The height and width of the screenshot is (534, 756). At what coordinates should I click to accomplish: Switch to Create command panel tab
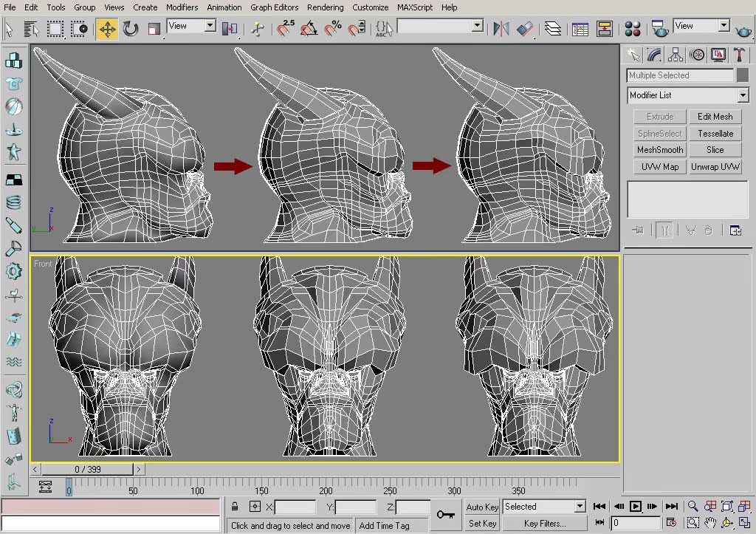(633, 55)
